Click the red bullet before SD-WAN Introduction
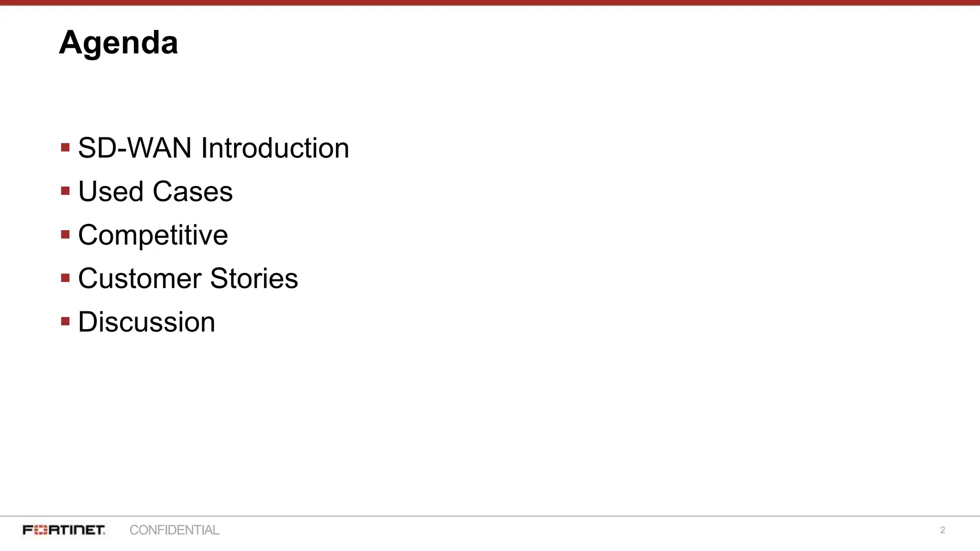980x551 pixels. click(66, 147)
